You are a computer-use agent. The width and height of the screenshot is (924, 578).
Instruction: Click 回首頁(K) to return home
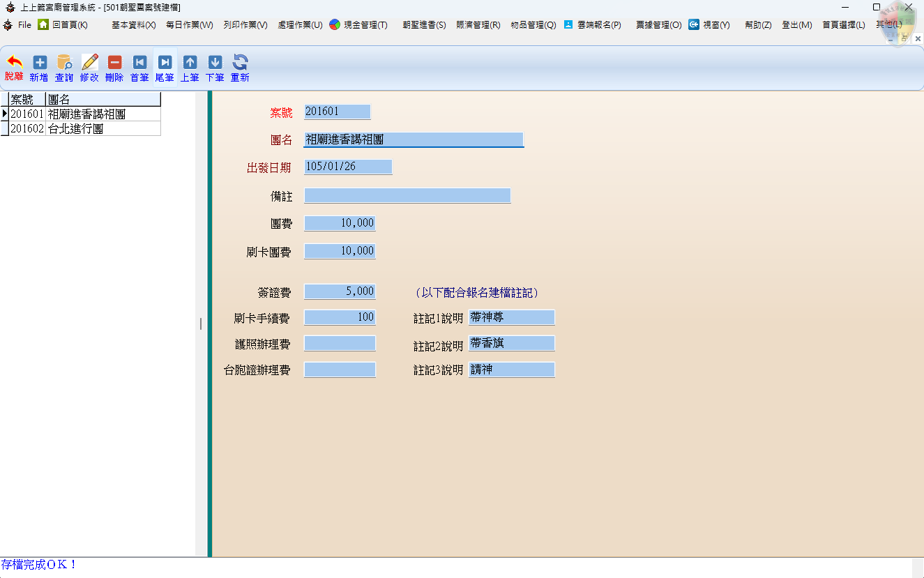(x=63, y=25)
